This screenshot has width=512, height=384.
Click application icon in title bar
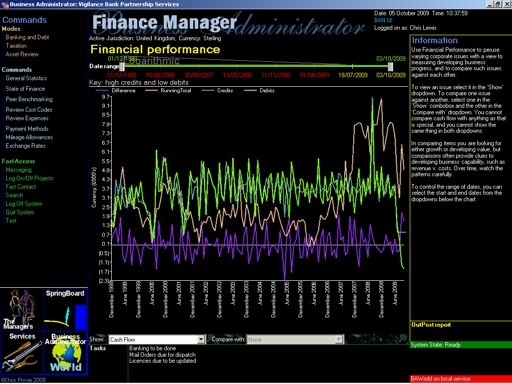point(5,4)
